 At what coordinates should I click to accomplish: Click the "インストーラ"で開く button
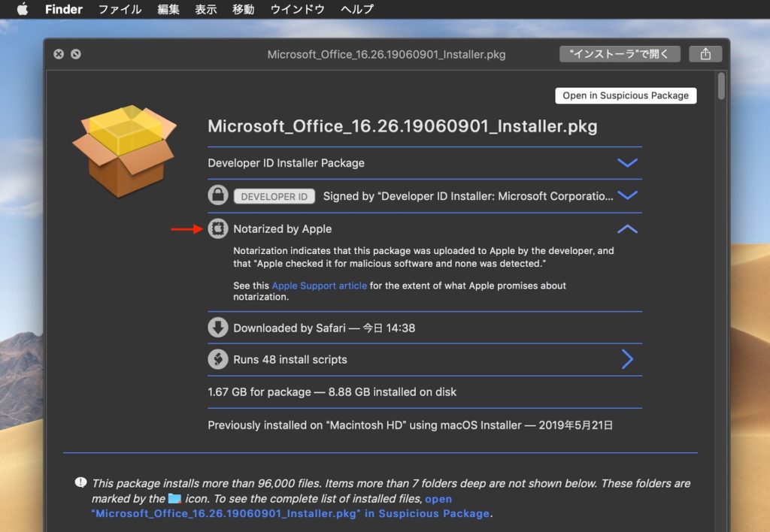tap(620, 54)
